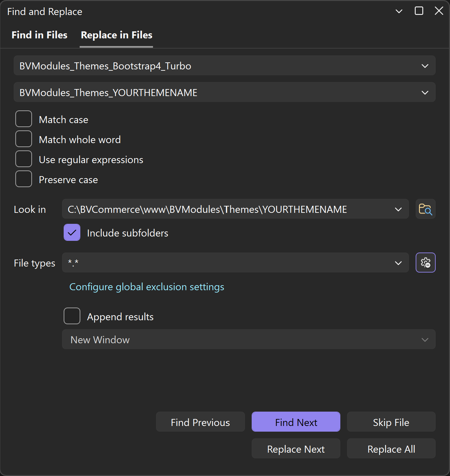
Task: Open the New Window results dropdown
Action: tap(249, 340)
